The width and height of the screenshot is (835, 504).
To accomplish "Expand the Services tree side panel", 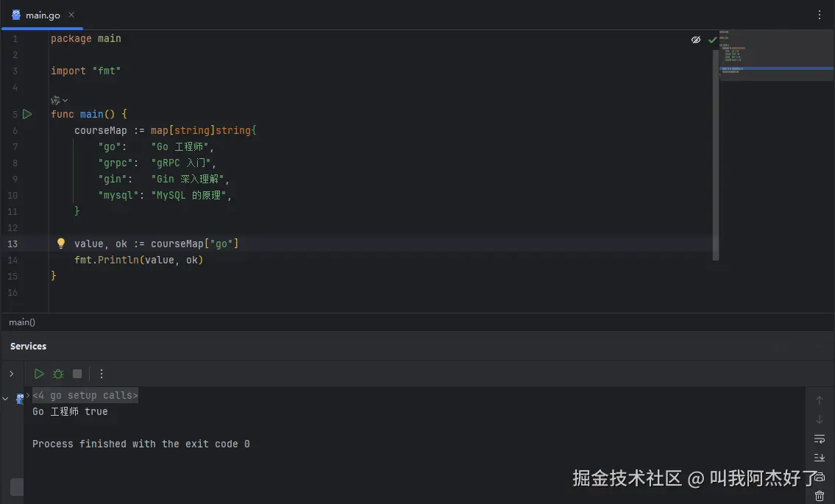I will (11, 374).
